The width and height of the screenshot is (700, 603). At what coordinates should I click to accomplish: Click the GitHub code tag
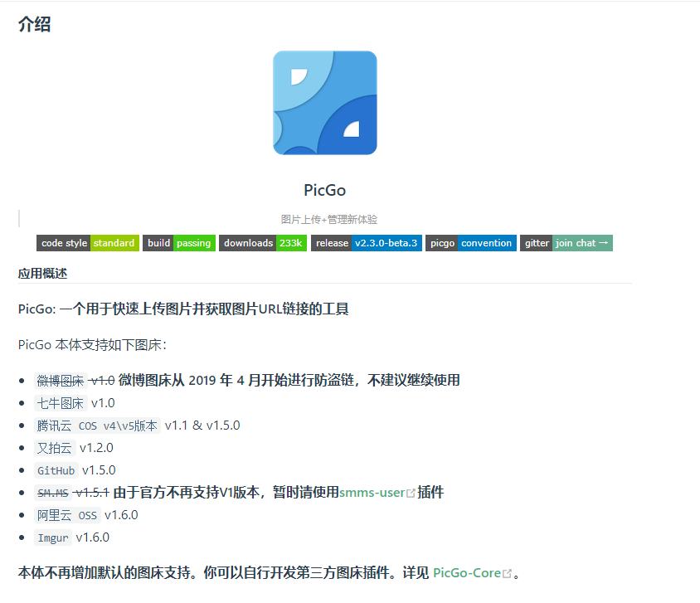click(x=56, y=470)
